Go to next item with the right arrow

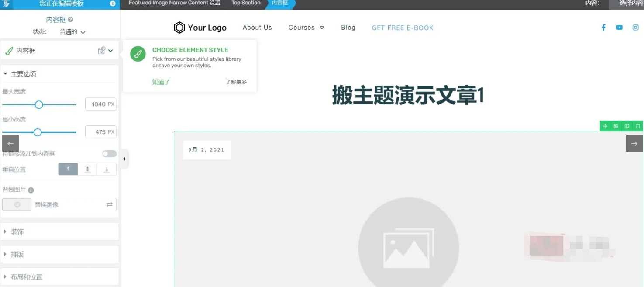pos(634,143)
